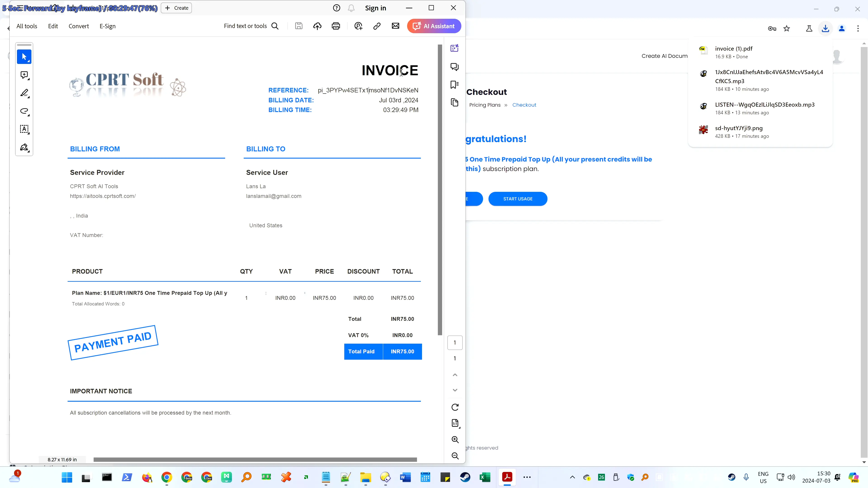Select the freehand draw lasso tool
Screen dimensions: 868x488
click(24, 111)
